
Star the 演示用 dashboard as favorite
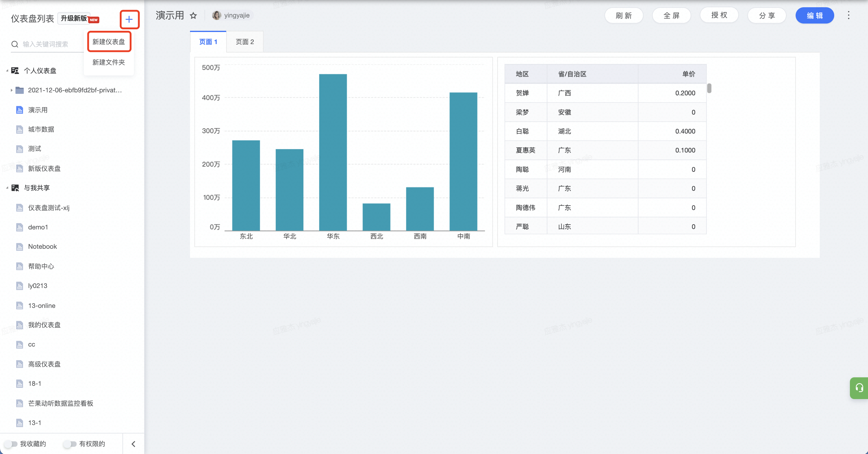(193, 15)
